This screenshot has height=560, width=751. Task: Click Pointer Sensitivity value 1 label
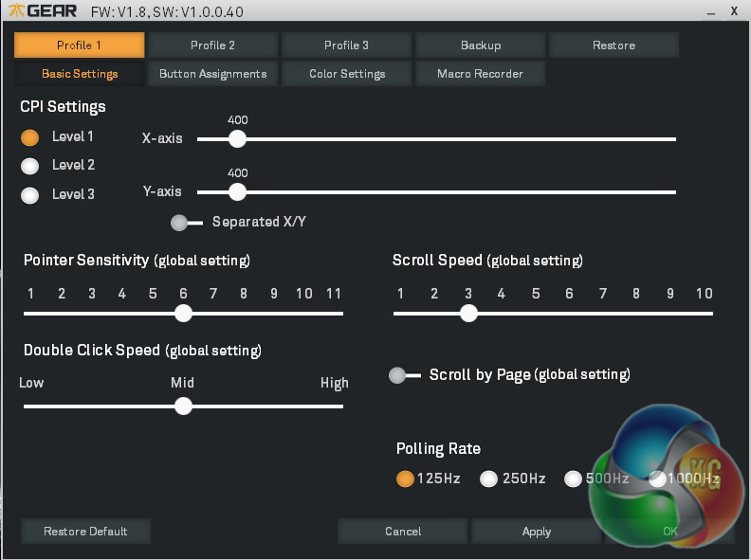[x=30, y=294]
